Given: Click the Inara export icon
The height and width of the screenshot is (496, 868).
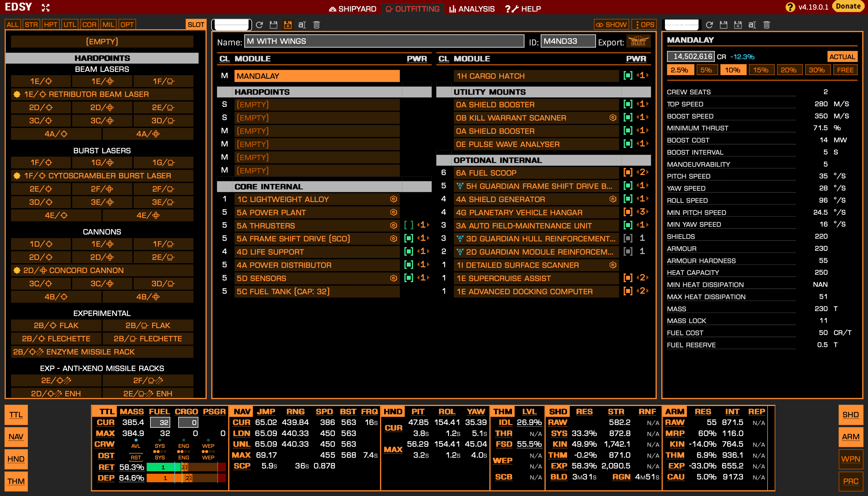Looking at the screenshot, I should 638,42.
